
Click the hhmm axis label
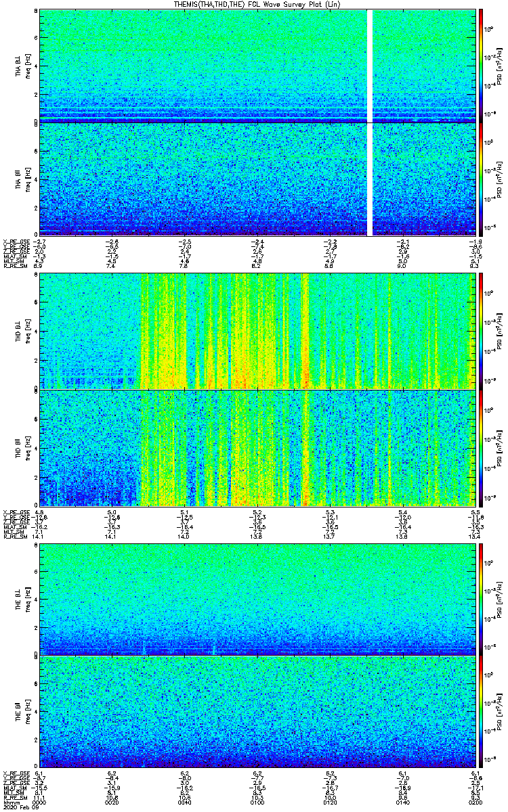[x=10, y=803]
